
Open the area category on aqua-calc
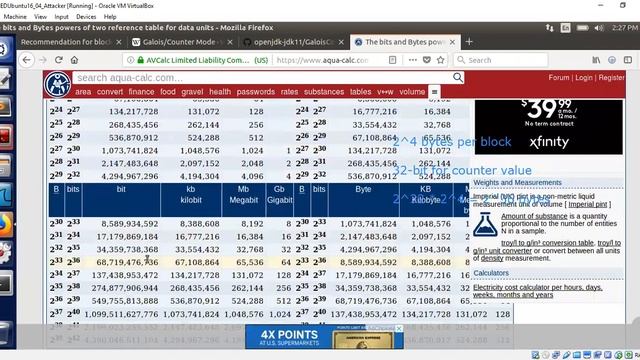click(83, 92)
